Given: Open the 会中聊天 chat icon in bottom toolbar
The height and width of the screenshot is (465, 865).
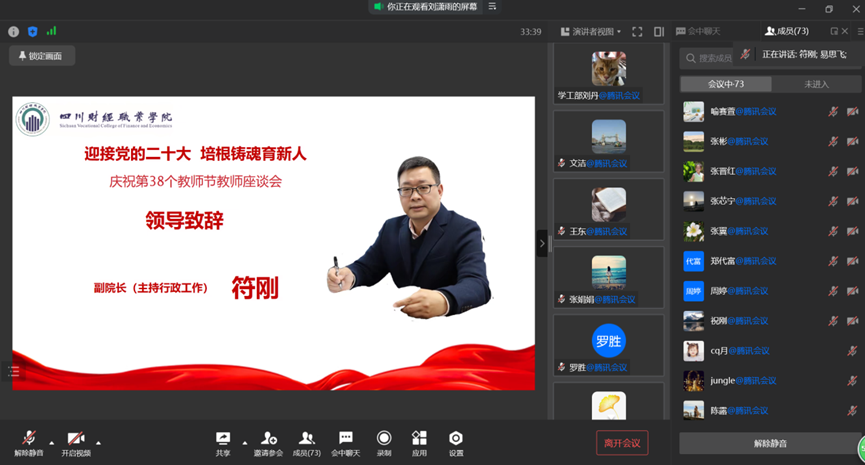Looking at the screenshot, I should [x=345, y=438].
